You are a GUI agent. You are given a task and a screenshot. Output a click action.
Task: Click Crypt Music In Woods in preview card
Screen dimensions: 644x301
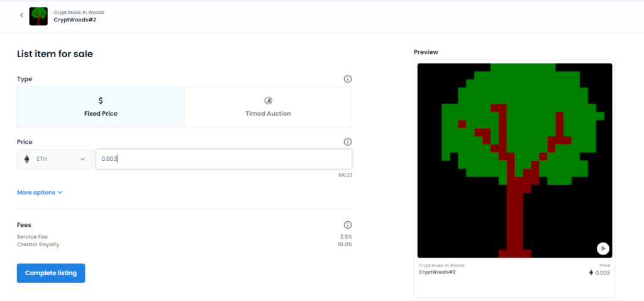click(441, 266)
